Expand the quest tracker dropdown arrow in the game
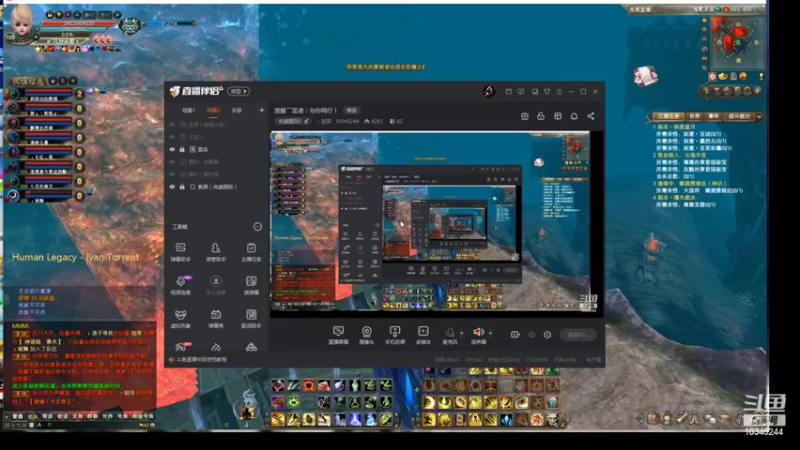This screenshot has width=800, height=450. coord(759,116)
